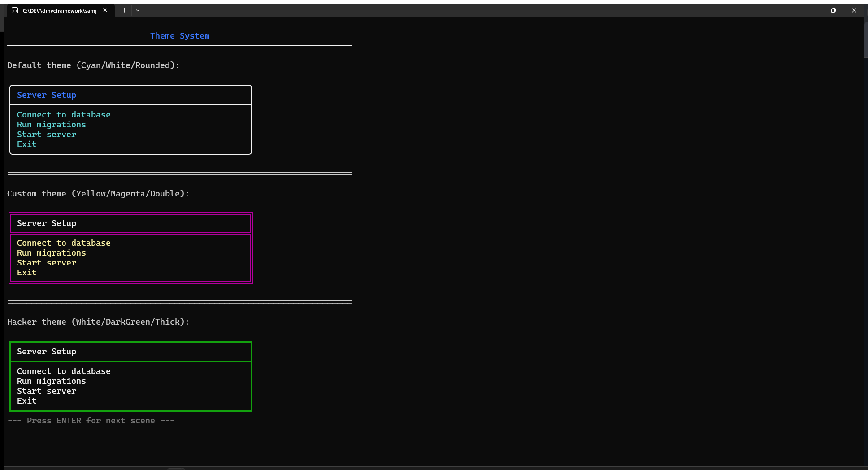Image resolution: width=868 pixels, height=470 pixels.
Task: Select the C:\DEV\dmvcframework terminal tab
Action: point(60,10)
